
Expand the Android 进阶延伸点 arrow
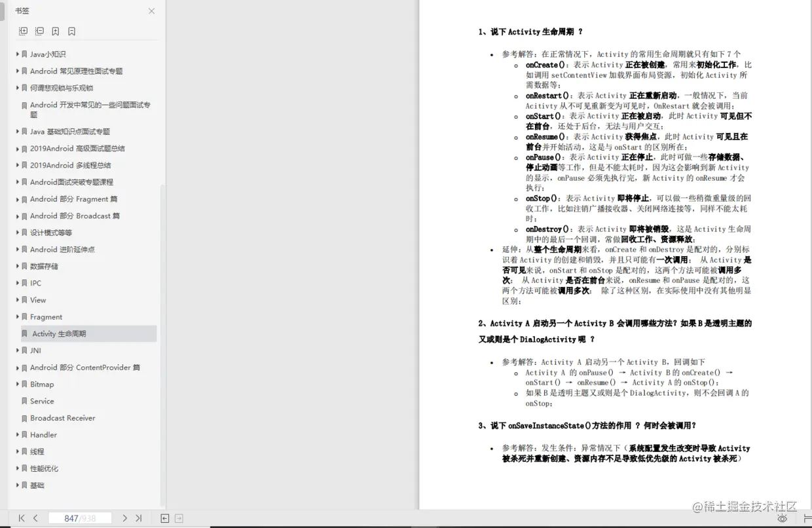tap(18, 250)
